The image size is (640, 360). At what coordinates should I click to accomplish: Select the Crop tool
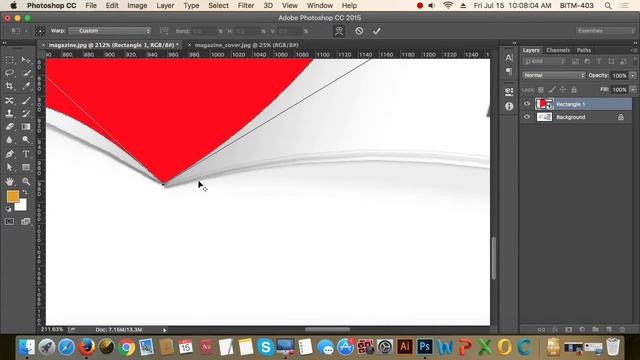click(9, 86)
